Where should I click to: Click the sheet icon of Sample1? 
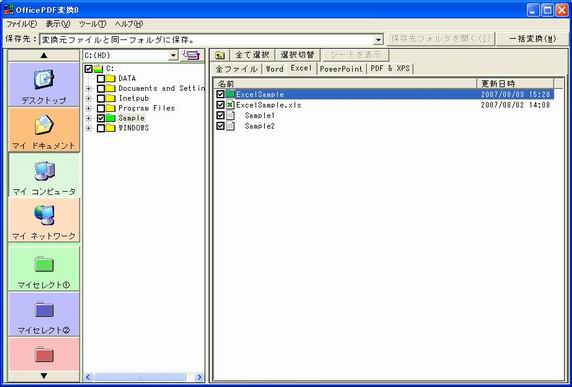coord(230,116)
